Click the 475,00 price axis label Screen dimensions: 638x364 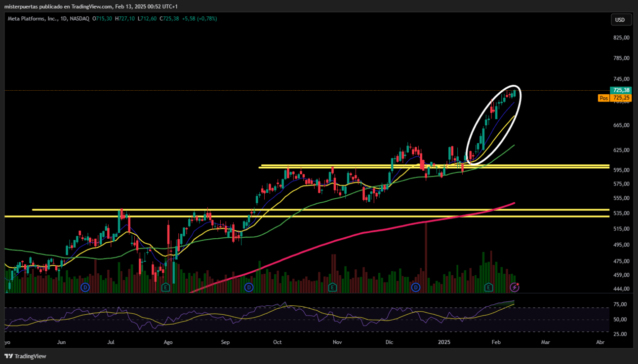[621, 261]
